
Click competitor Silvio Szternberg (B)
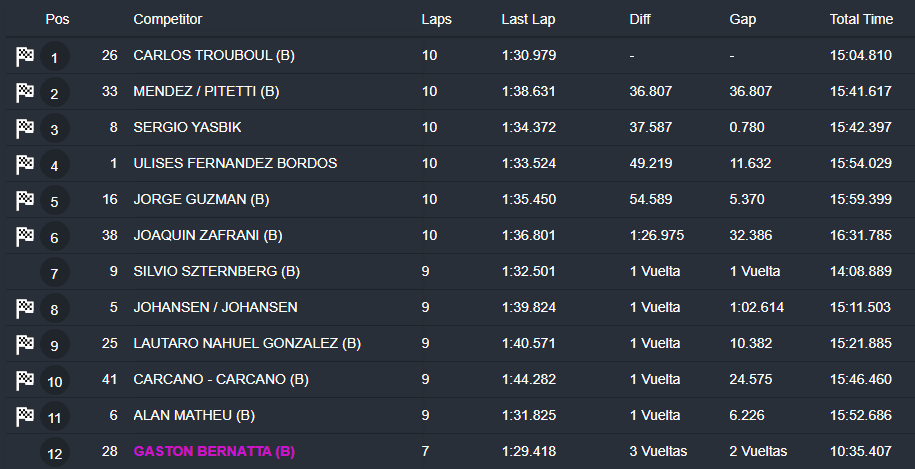click(x=217, y=272)
